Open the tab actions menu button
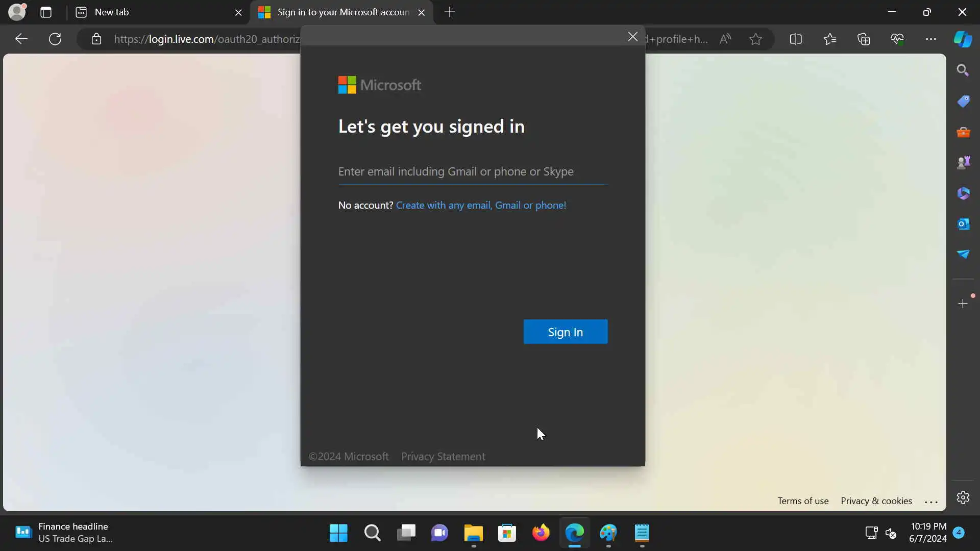 [x=46, y=12]
